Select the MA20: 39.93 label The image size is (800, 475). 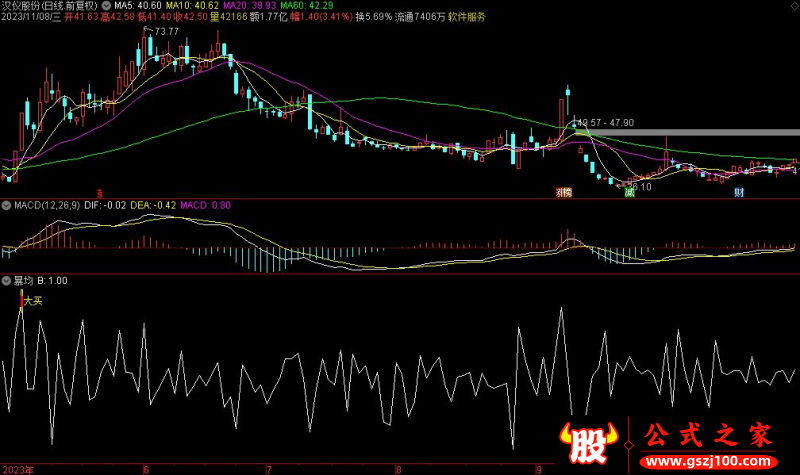tap(249, 6)
